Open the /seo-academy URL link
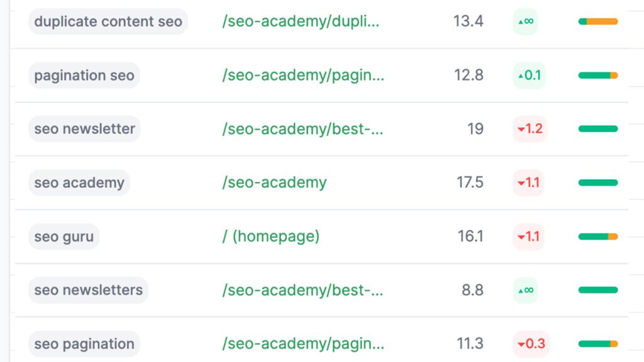Image resolution: width=644 pixels, height=362 pixels. pyautogui.click(x=274, y=183)
